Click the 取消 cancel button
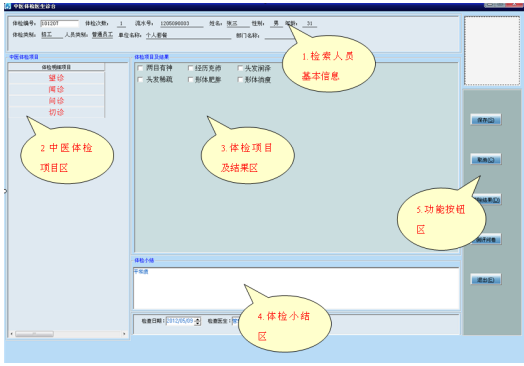The width and height of the screenshot is (524, 366). tap(486, 159)
